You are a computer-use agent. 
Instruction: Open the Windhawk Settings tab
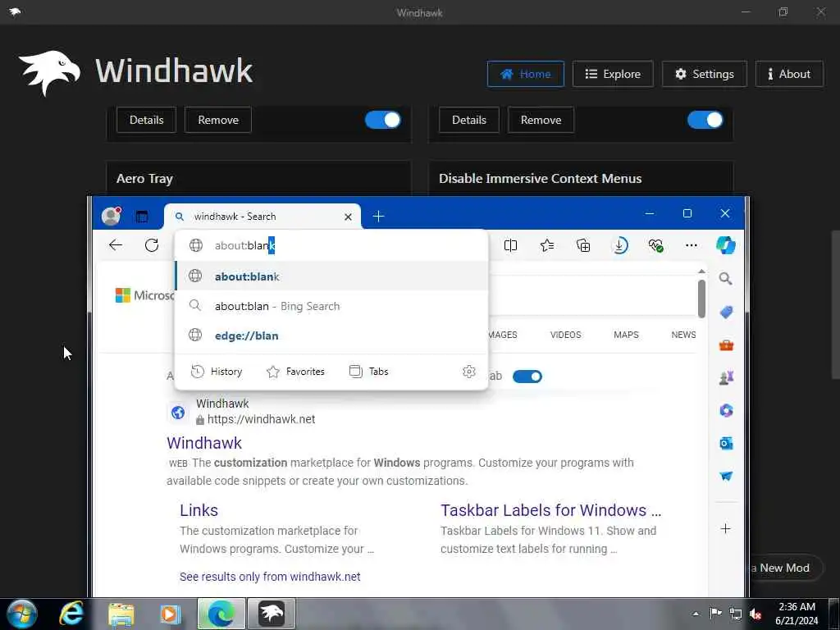pos(705,74)
